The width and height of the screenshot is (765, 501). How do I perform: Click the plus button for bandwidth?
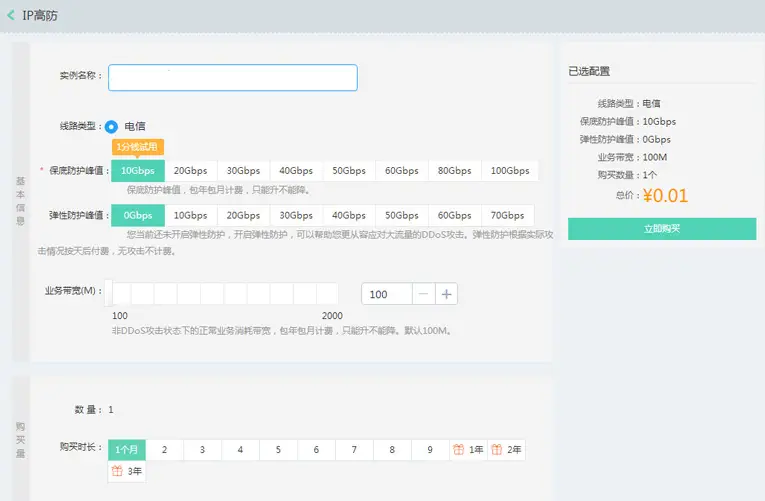[446, 294]
